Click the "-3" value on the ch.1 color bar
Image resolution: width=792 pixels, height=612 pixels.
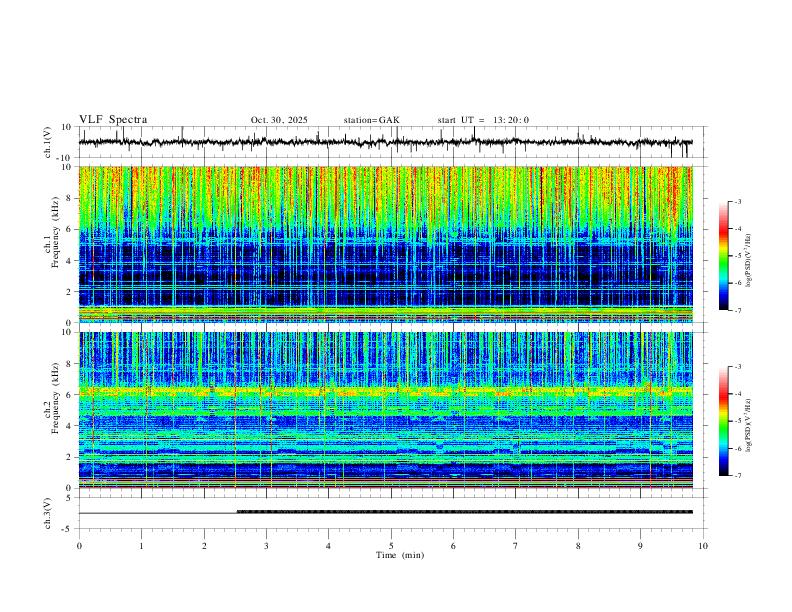coord(738,201)
